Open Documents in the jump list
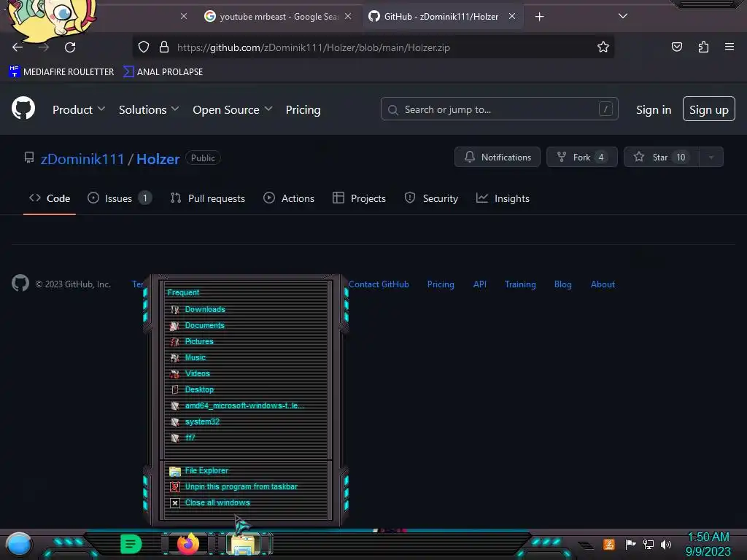The height and width of the screenshot is (560, 747). (x=246, y=326)
